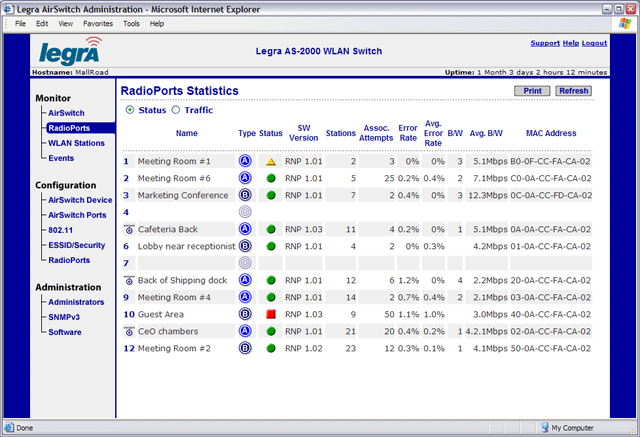Open the SNMPv3 page

pos(64,317)
